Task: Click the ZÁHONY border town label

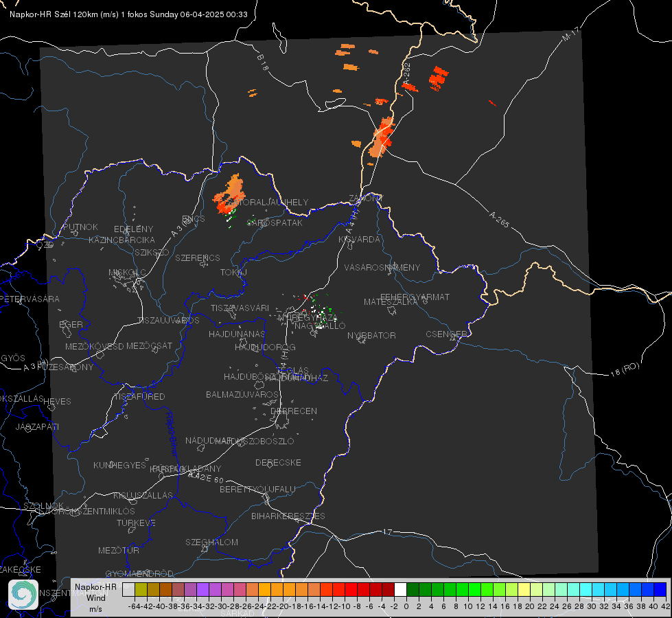Action: point(365,198)
